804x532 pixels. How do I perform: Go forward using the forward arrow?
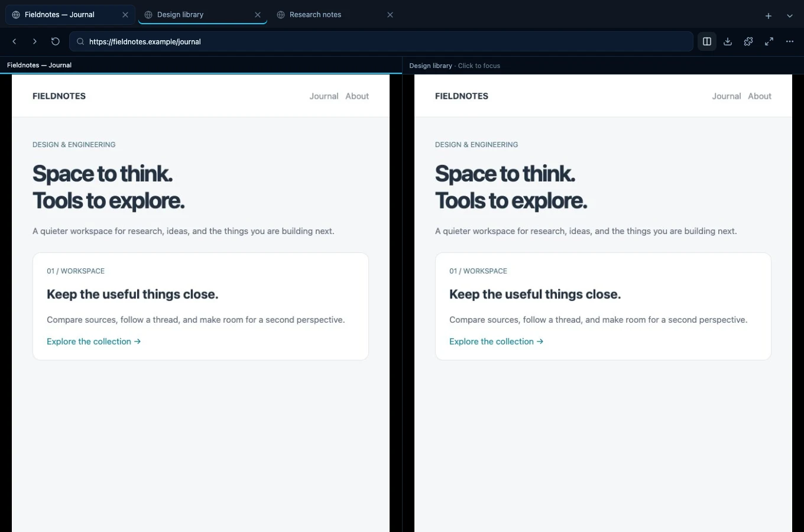(35, 41)
